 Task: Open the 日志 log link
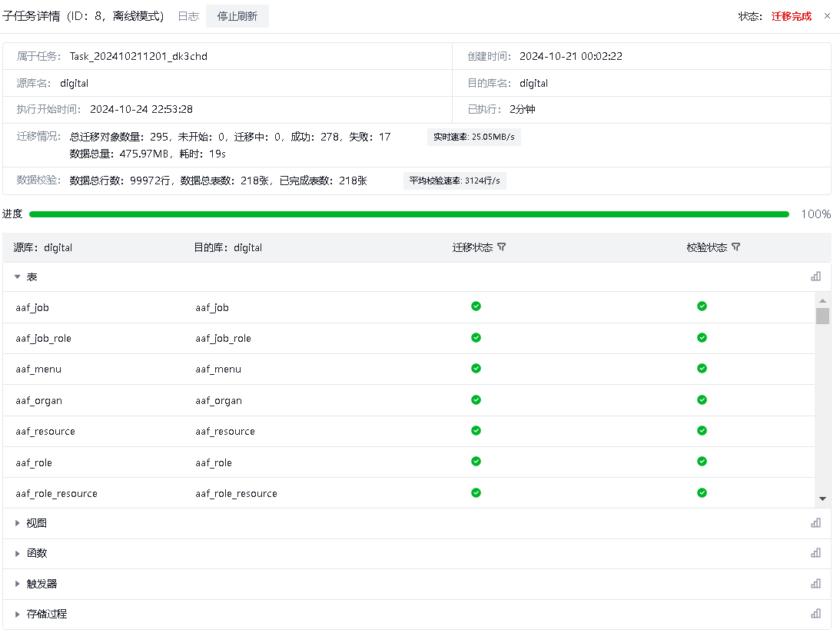pos(188,17)
